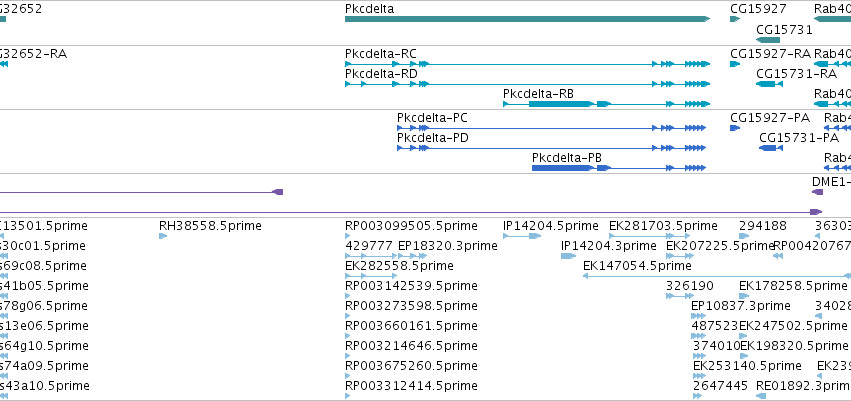Select the teal CG15731 gene arrow glyph
The height and width of the screenshot is (401, 851).
[x=768, y=40]
